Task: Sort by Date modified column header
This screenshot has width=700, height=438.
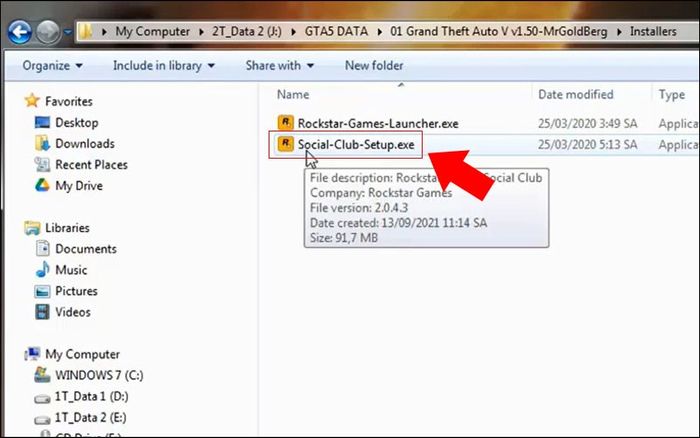Action: coord(575,95)
